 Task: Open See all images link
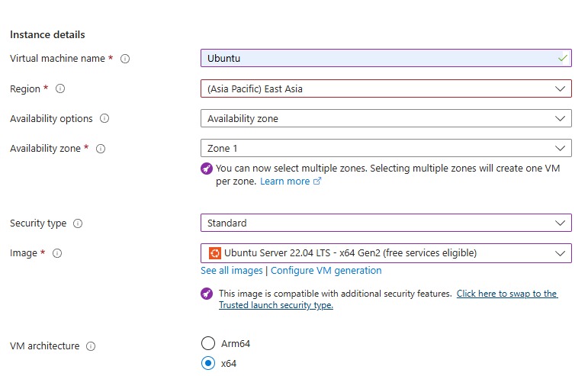pos(231,271)
